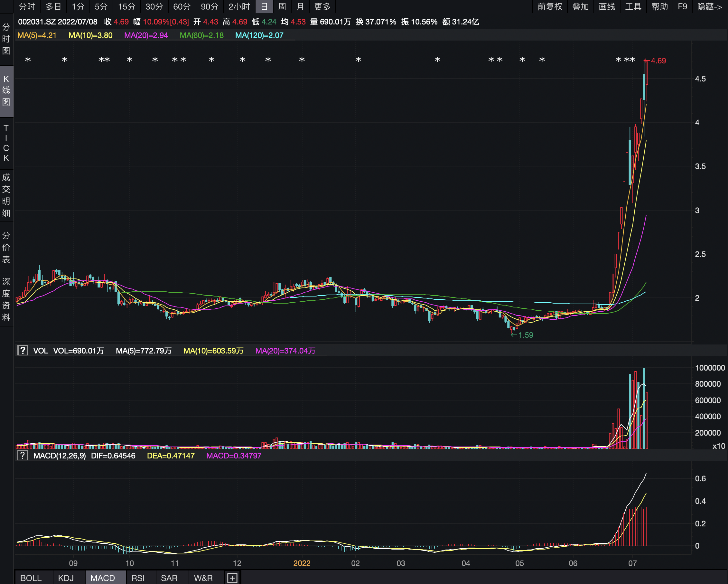Image resolution: width=728 pixels, height=584 pixels.
Task: Switch chart period to 月 (monthly)
Action: click(x=300, y=6)
